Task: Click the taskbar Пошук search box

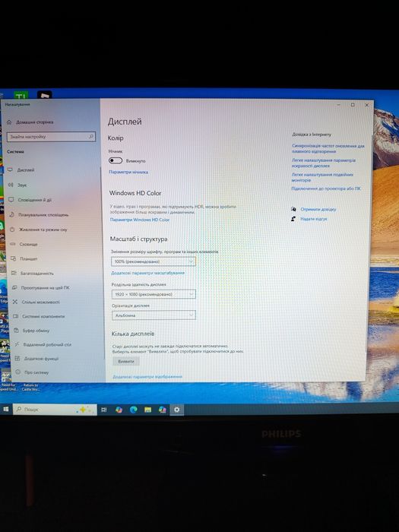Action: (x=55, y=410)
